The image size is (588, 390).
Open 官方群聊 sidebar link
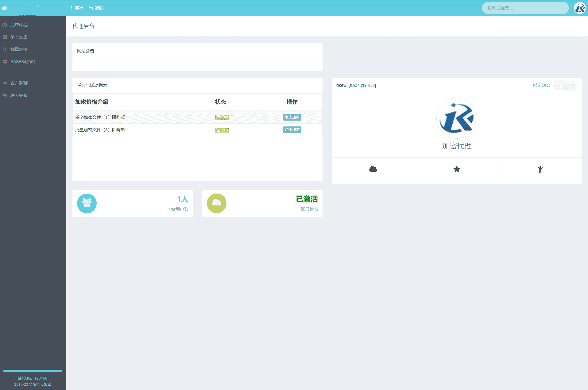click(x=19, y=83)
